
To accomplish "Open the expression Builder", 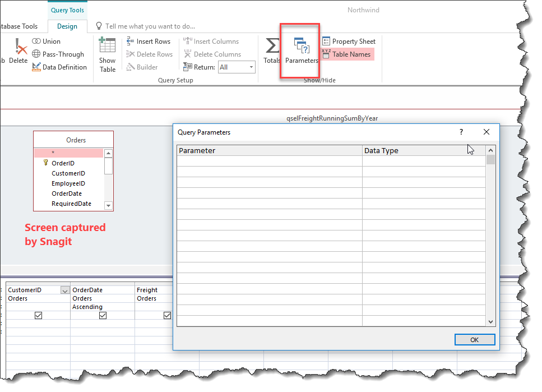I will point(142,67).
